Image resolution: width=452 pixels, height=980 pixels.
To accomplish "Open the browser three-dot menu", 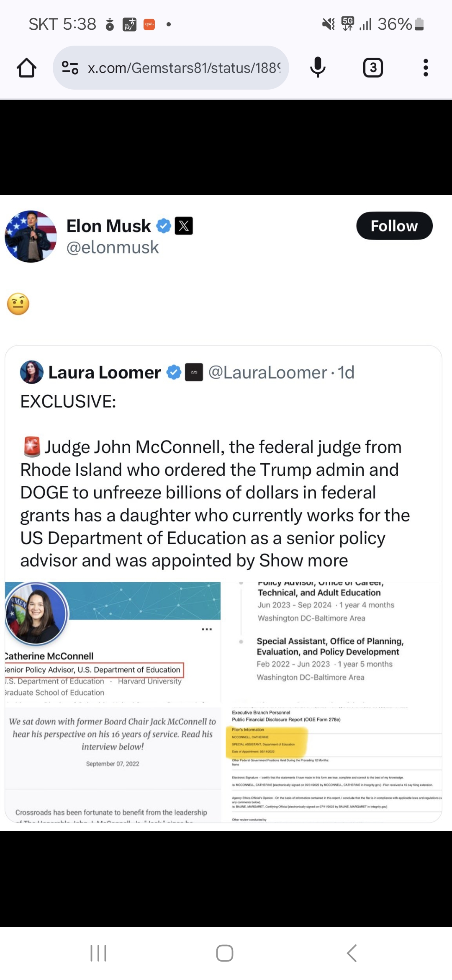I will [426, 68].
